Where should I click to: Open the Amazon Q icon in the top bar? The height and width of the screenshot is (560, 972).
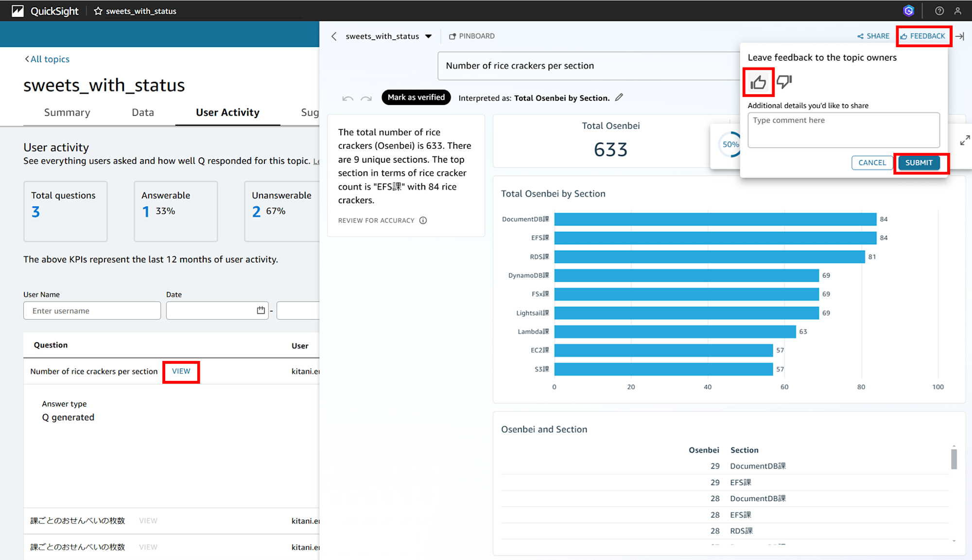[908, 11]
